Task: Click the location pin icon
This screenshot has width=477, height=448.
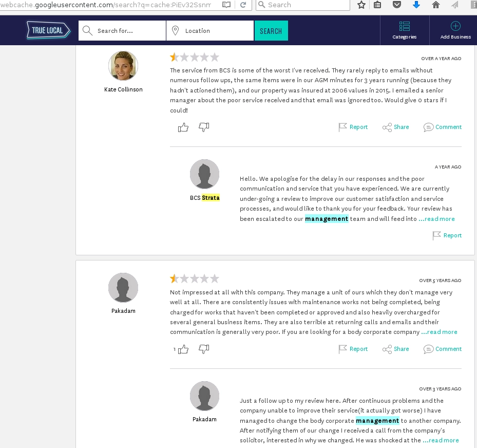Action: tap(175, 30)
